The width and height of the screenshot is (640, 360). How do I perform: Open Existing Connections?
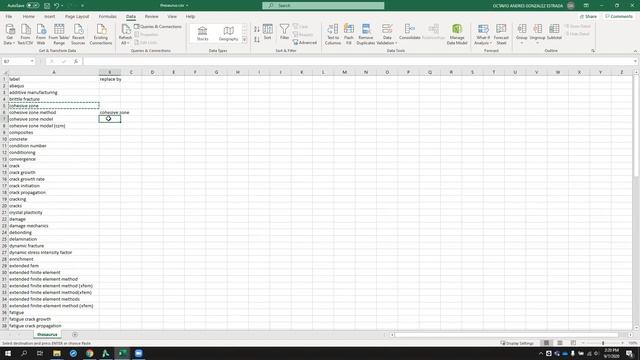pyautogui.click(x=101, y=34)
